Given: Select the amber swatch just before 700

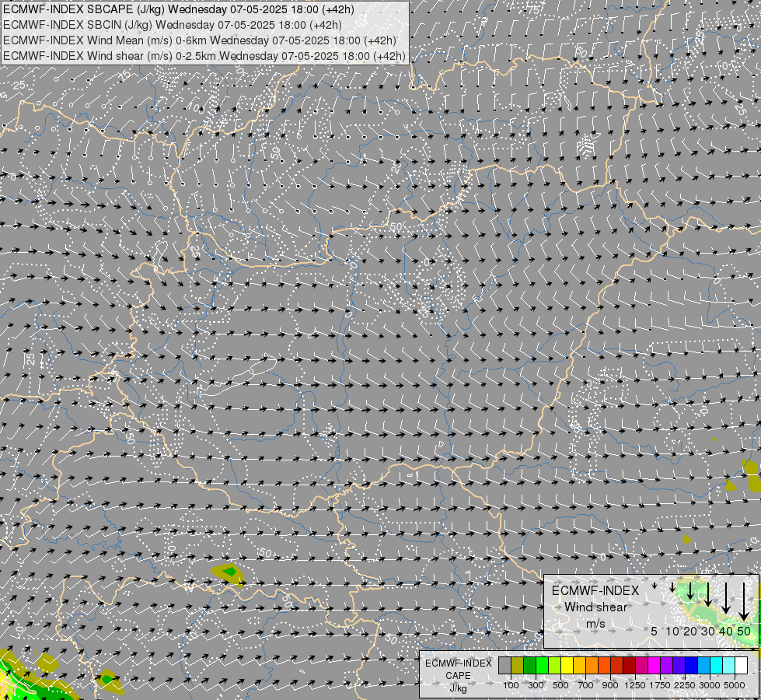Looking at the screenshot, I should click(x=580, y=665).
